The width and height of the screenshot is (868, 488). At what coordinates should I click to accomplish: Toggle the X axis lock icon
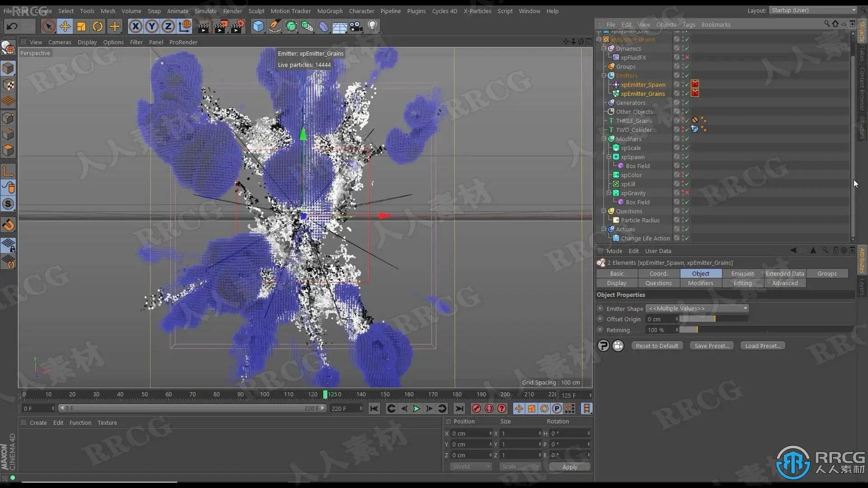click(135, 27)
